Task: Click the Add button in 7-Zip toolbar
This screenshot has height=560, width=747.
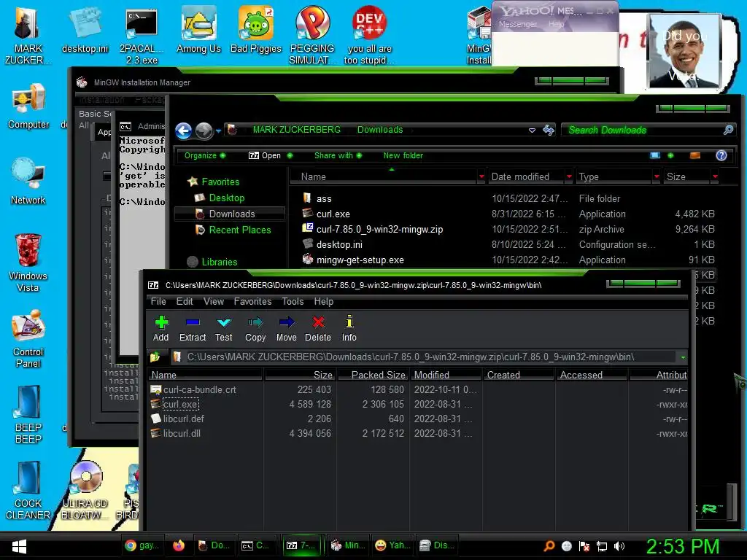Action: [x=161, y=328]
